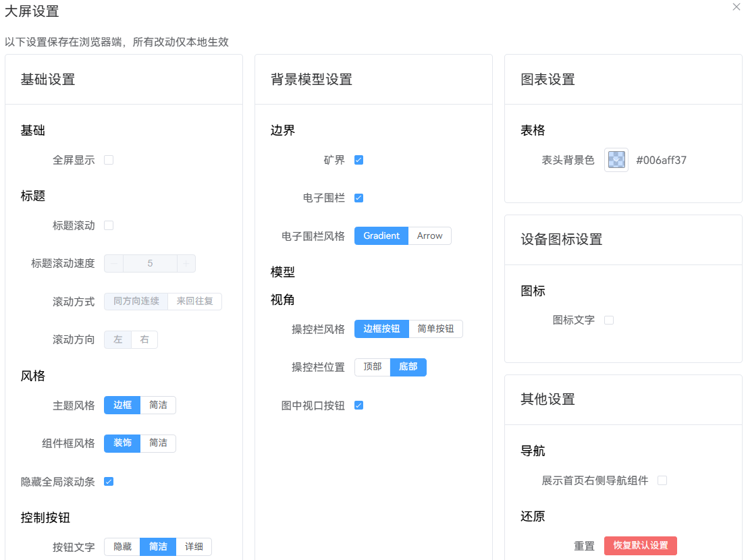
Task: Disable the 电子围栏 checkbox
Action: pyautogui.click(x=359, y=198)
